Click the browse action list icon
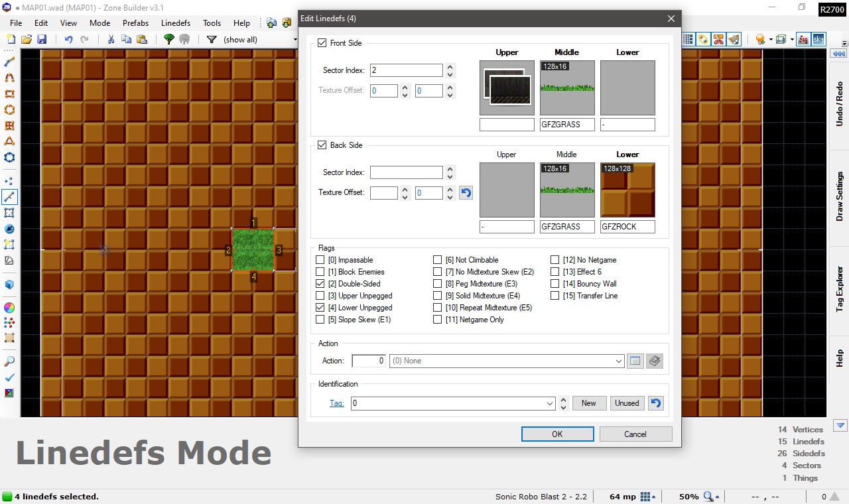This screenshot has width=849, height=504. [x=635, y=361]
